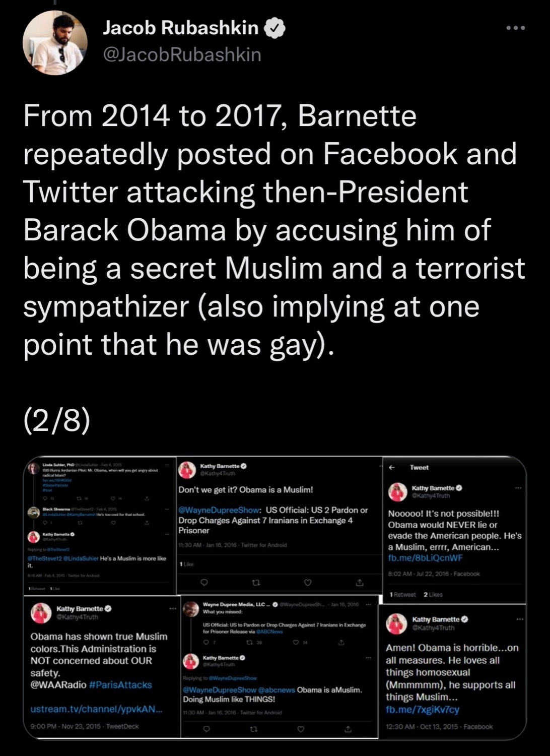This screenshot has width=550, height=756.
Task: Click the ustream.tv/channel/ypvkAN link
Action: [96, 709]
